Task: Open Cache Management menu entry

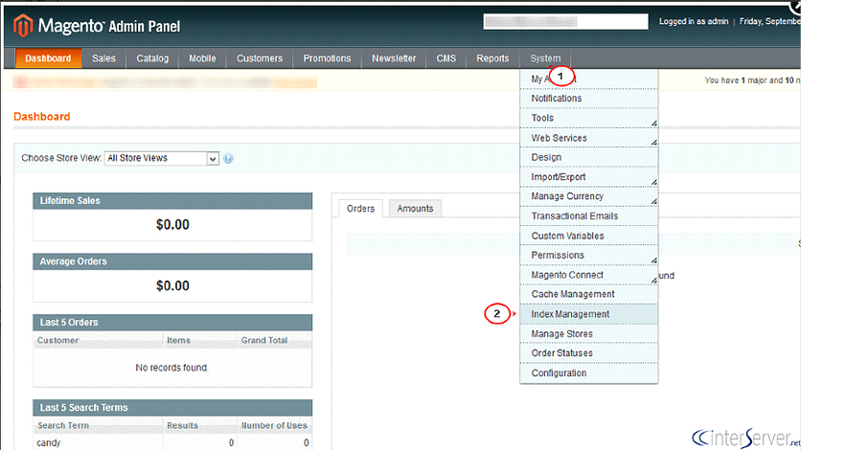Action: point(573,294)
